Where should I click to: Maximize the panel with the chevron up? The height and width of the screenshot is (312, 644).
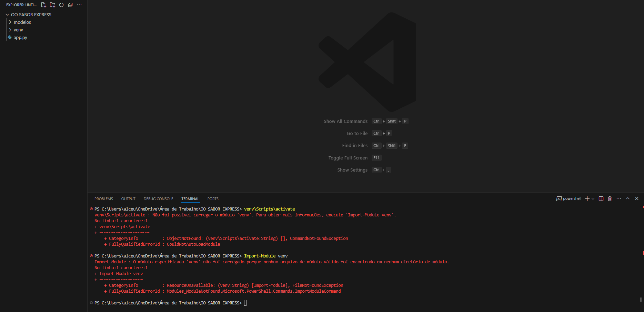[628, 198]
